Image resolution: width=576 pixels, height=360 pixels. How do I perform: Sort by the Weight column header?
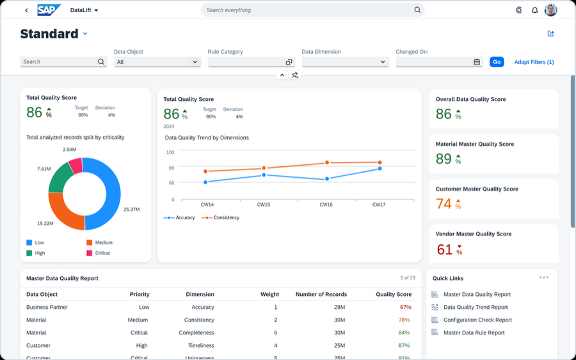[x=270, y=294]
